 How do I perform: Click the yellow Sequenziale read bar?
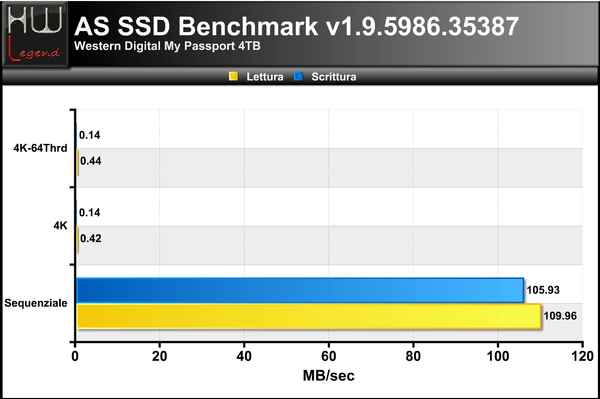[309, 316]
